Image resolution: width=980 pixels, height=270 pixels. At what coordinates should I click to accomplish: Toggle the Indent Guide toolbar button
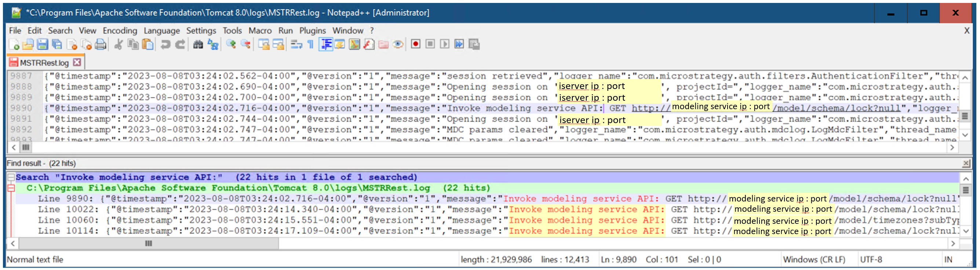click(x=326, y=44)
